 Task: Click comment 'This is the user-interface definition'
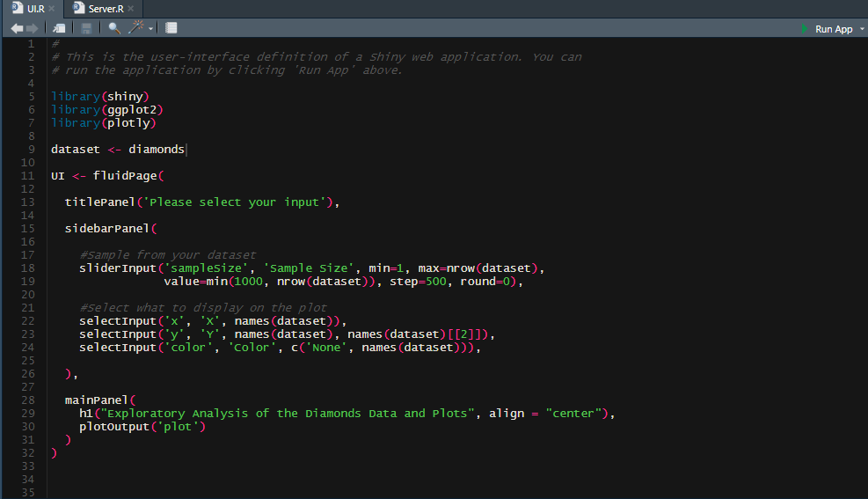pos(316,57)
